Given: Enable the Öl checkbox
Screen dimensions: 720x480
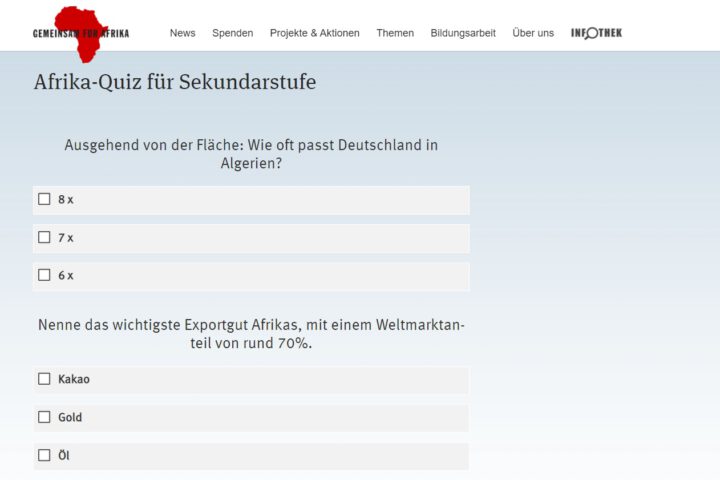Looking at the screenshot, I should point(44,455).
